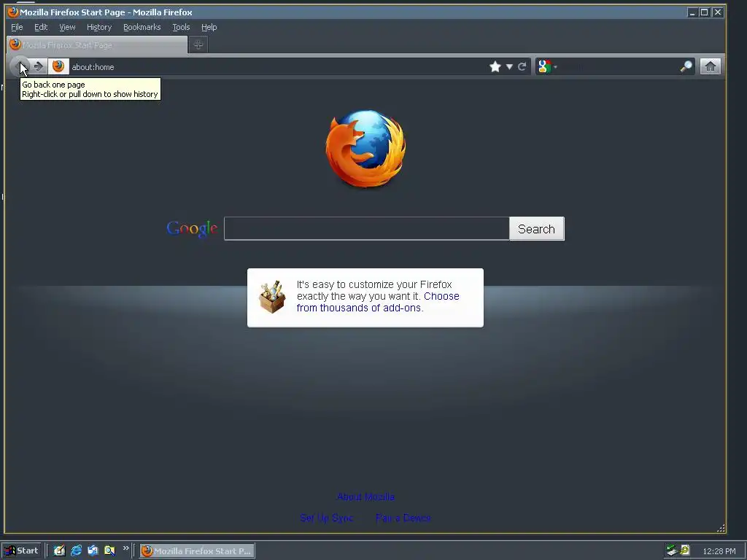Viewport: 747px width, 560px height.
Task: Click the site identity Firefox icon
Action: 58,66
